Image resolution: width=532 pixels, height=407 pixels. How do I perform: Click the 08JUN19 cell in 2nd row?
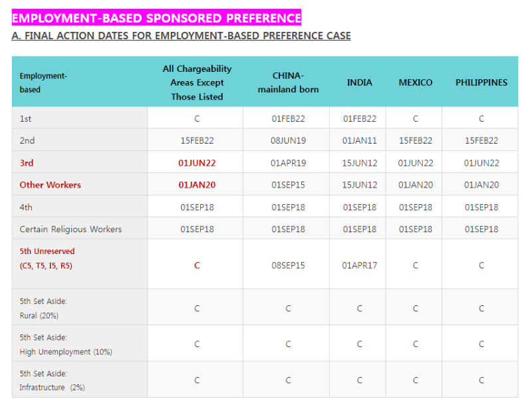(x=288, y=140)
